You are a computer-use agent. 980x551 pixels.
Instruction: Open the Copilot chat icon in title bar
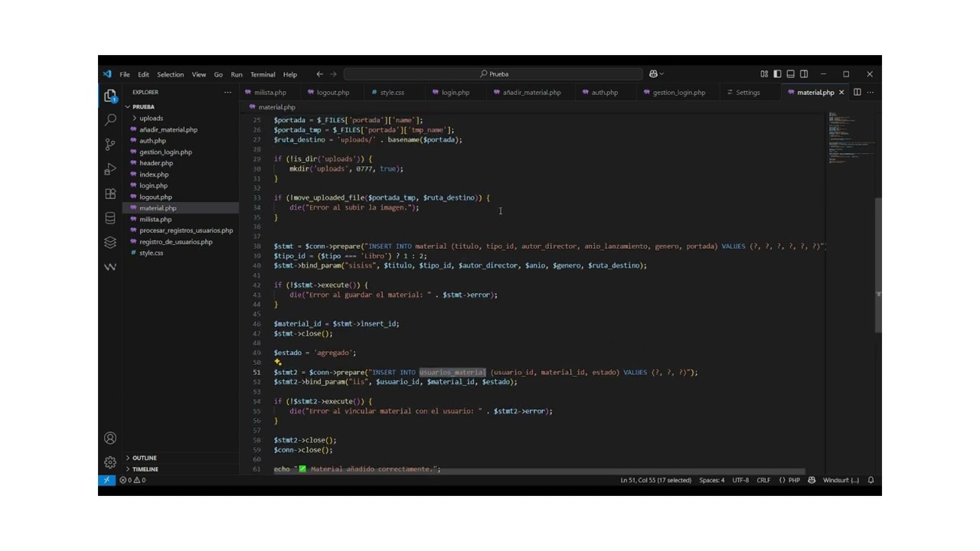[x=653, y=74]
